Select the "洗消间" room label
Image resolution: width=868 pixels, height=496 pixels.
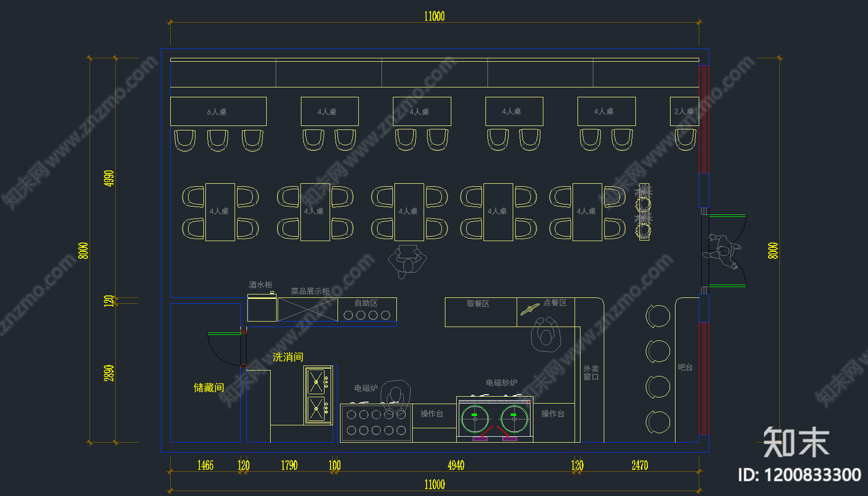coord(288,357)
